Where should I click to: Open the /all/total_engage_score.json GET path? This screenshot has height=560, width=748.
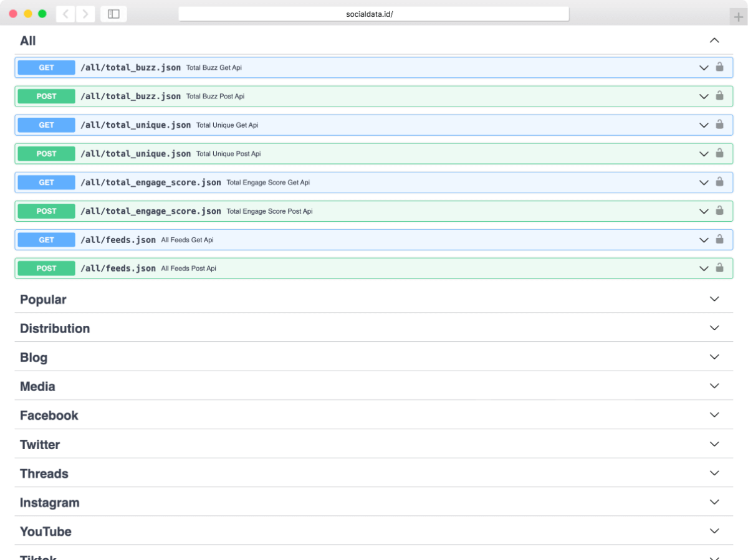(150, 183)
